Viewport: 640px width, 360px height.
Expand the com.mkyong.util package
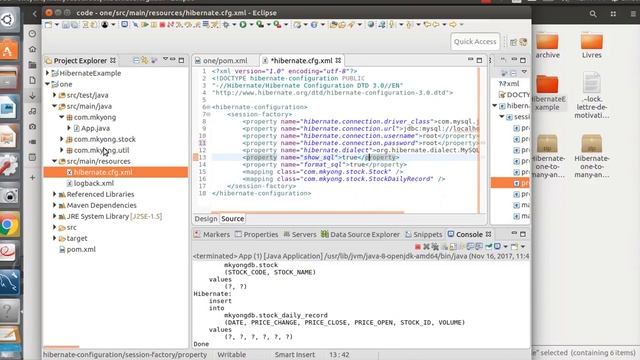coord(62,150)
